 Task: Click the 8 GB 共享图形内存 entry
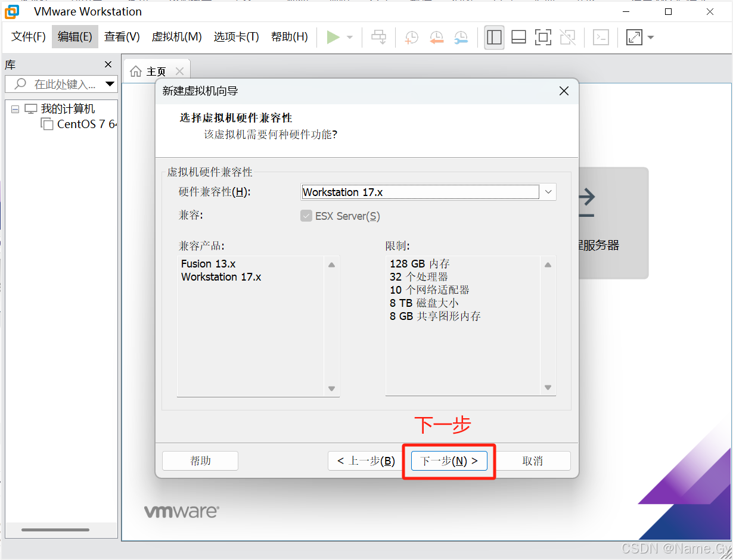435,316
